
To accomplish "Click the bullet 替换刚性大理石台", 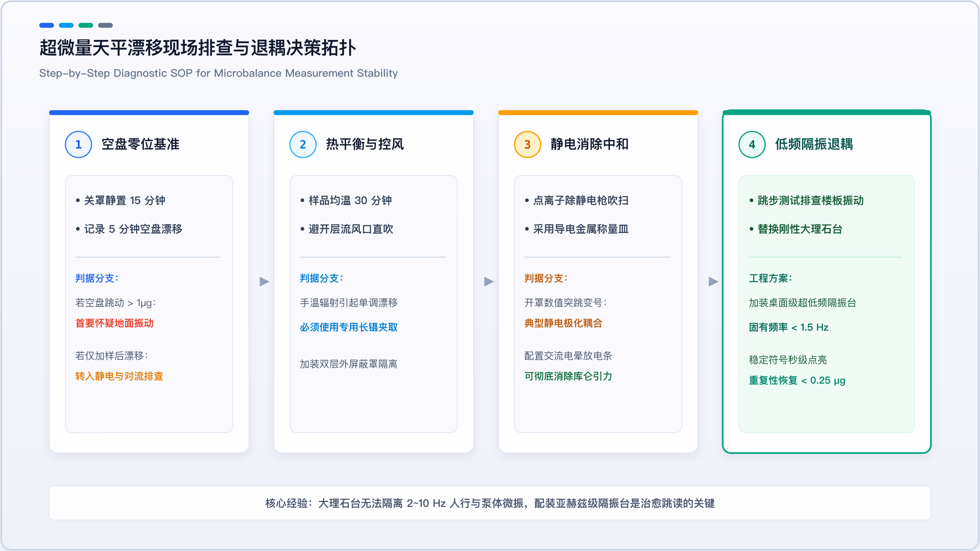I will [x=796, y=229].
